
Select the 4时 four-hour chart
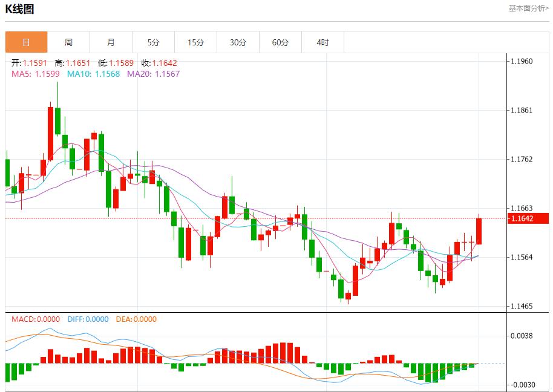[x=323, y=42]
